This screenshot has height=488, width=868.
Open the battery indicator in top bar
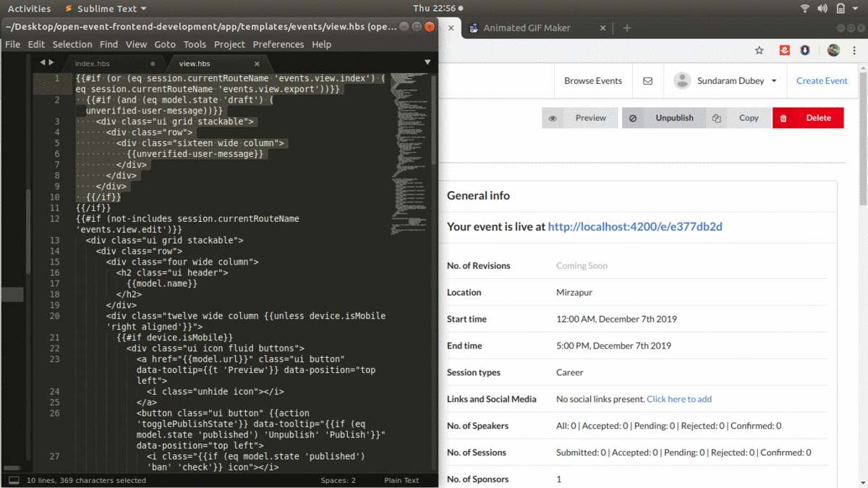tap(841, 9)
